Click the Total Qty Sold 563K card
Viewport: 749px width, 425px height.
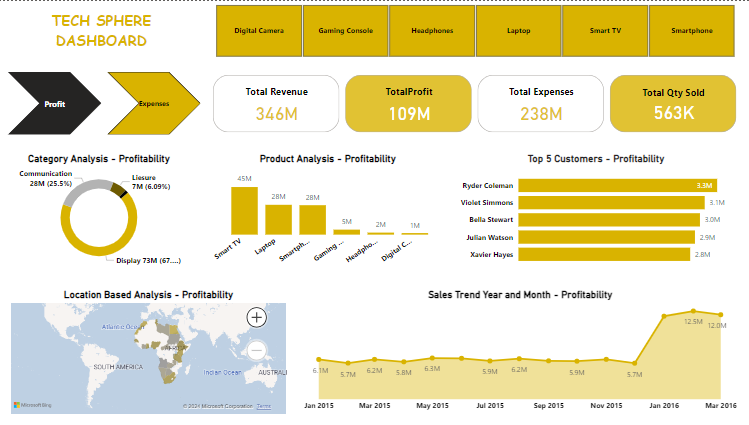(673, 104)
